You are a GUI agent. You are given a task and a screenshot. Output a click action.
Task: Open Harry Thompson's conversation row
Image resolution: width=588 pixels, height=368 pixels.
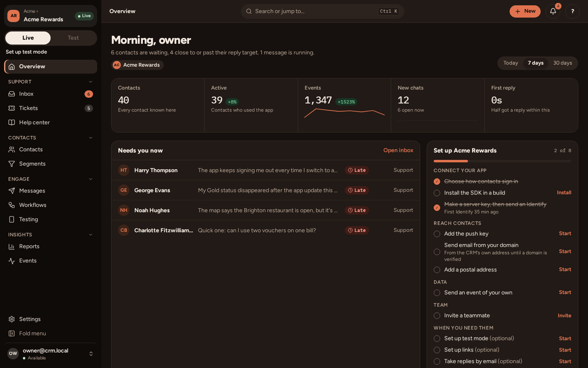pos(265,170)
